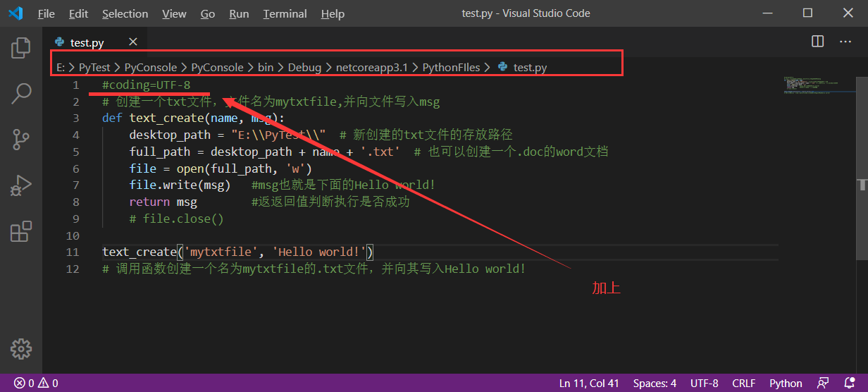Split the editor to the right
Viewport: 868px width, 392px height.
818,42
